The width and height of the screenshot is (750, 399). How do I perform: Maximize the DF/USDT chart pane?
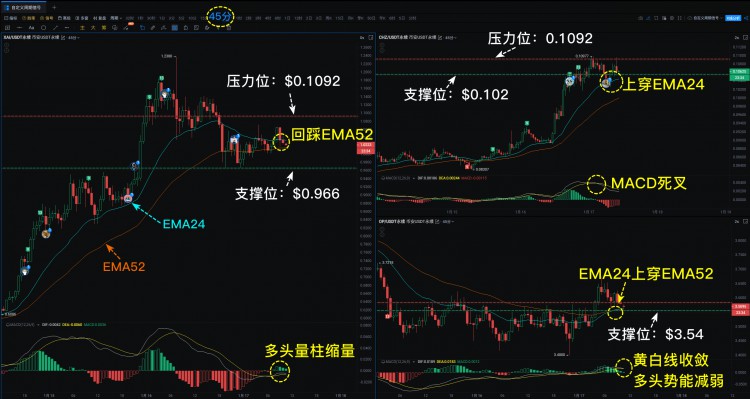745,222
